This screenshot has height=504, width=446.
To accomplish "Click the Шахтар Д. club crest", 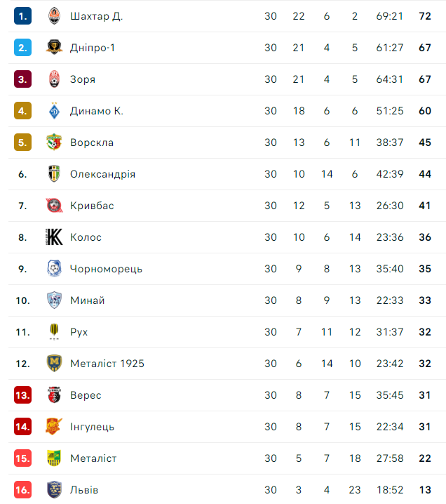I will [54, 15].
